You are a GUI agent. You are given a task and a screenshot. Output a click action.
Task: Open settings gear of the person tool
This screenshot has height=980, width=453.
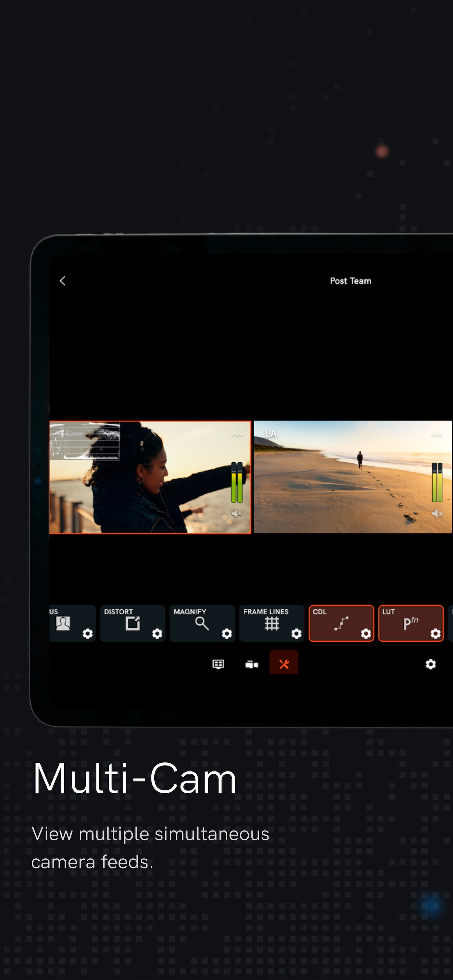[88, 633]
